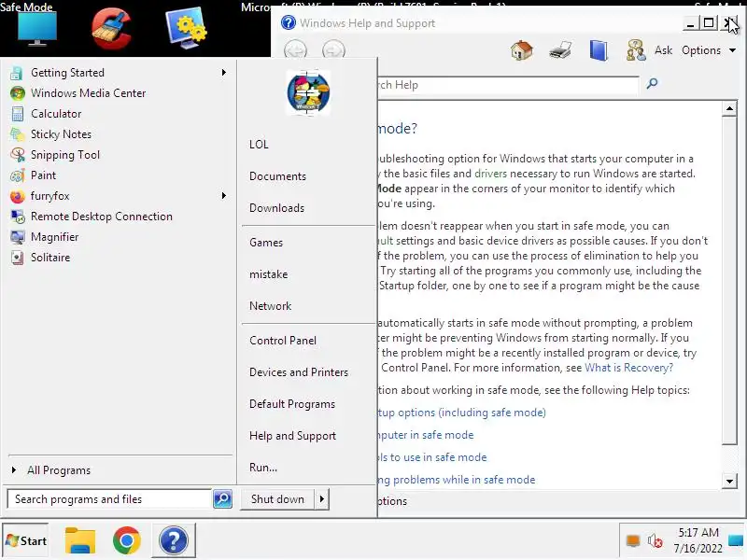Viewport: 747px width, 560px height.
Task: Open the LOL user folder
Action: 259,145
